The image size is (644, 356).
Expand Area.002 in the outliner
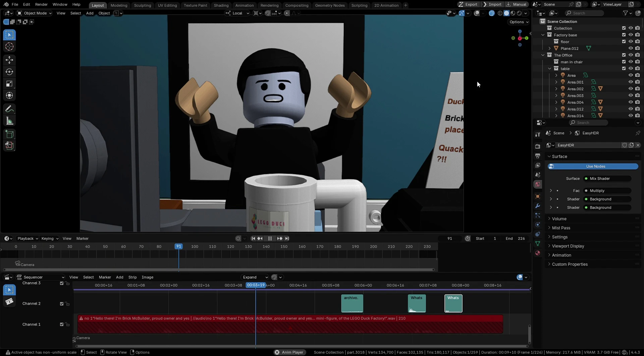[556, 89]
